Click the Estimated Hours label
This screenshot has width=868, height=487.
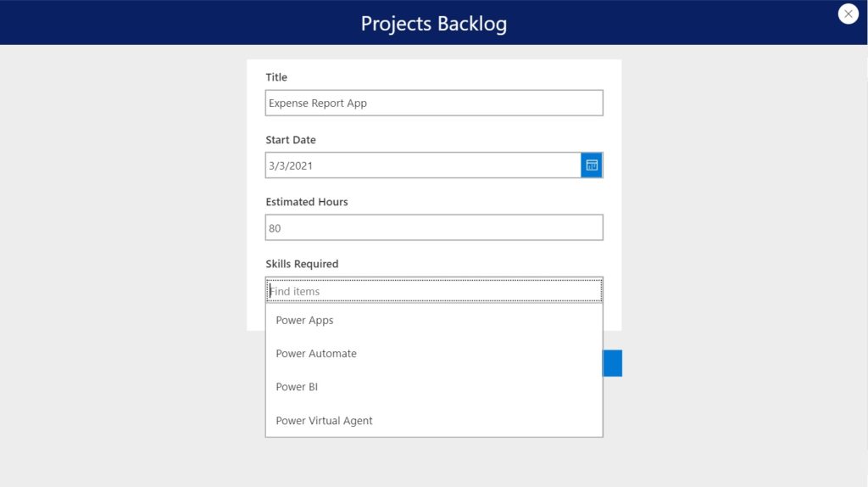click(x=307, y=202)
